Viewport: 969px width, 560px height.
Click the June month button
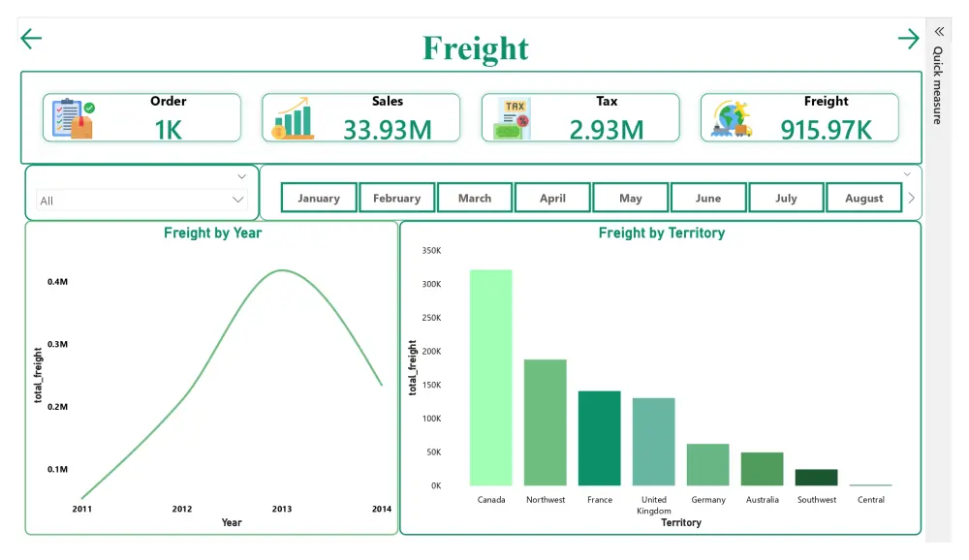pos(708,197)
